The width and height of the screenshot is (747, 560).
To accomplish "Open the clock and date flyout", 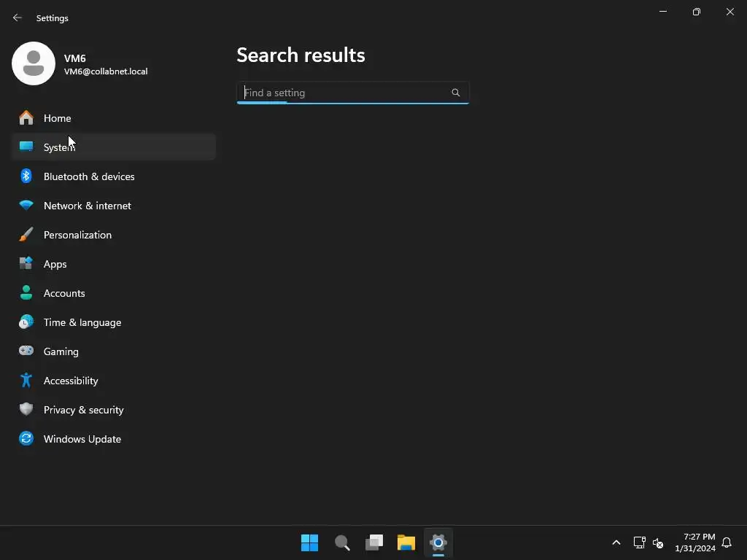I will click(695, 542).
